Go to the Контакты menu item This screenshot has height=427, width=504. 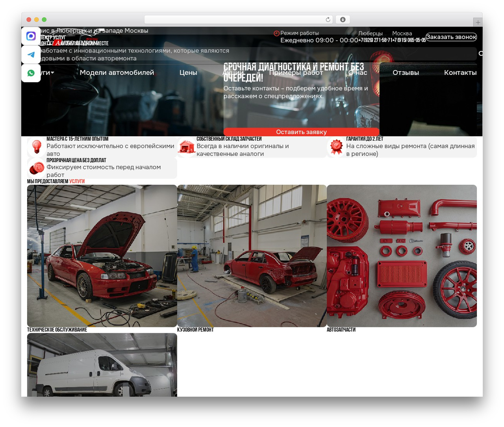pos(460,72)
